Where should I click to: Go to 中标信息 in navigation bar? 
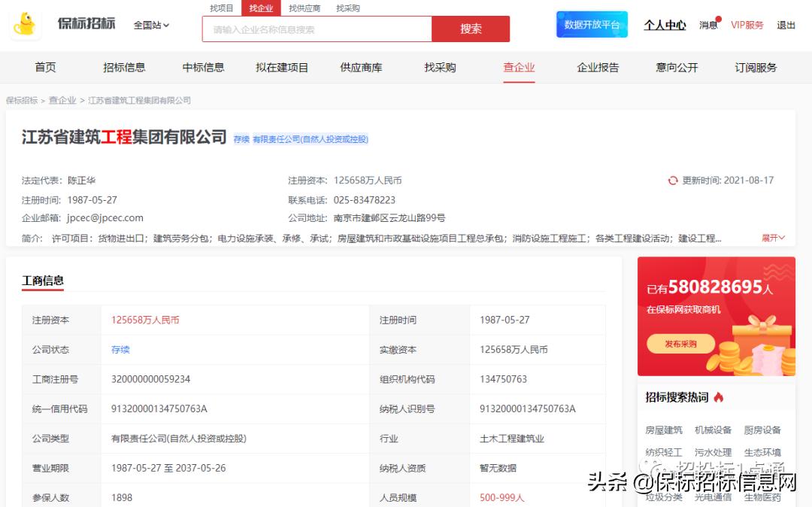(x=203, y=68)
